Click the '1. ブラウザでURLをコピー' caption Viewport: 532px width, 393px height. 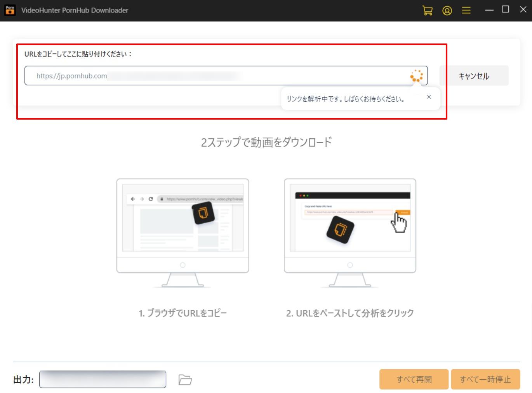[x=183, y=313]
